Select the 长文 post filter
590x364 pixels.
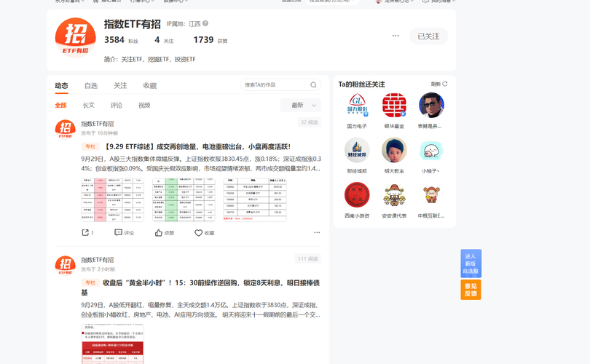click(88, 106)
